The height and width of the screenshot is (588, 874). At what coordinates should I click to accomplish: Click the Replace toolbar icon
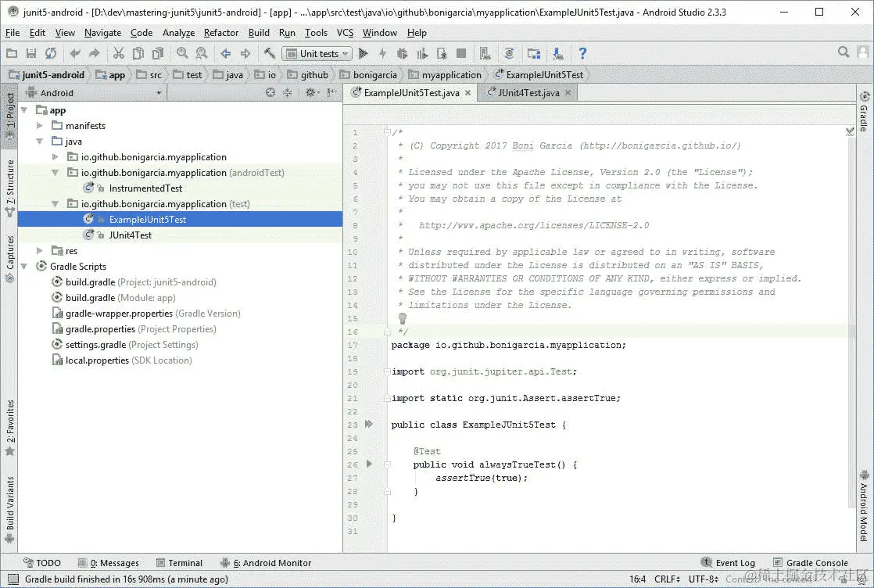[201, 53]
